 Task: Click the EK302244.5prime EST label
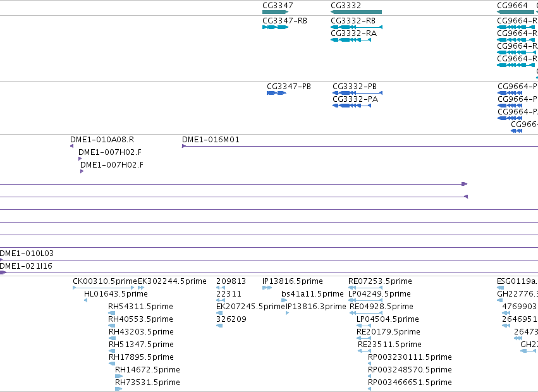click(x=172, y=281)
